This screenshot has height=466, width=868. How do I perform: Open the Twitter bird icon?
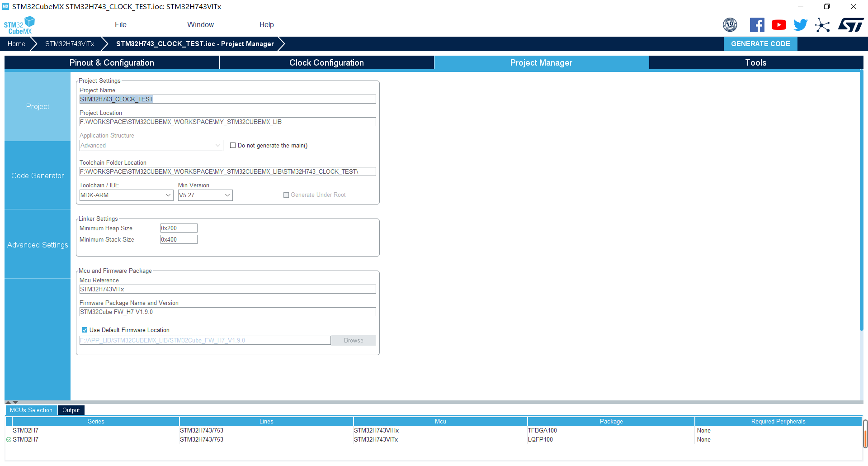click(x=800, y=25)
